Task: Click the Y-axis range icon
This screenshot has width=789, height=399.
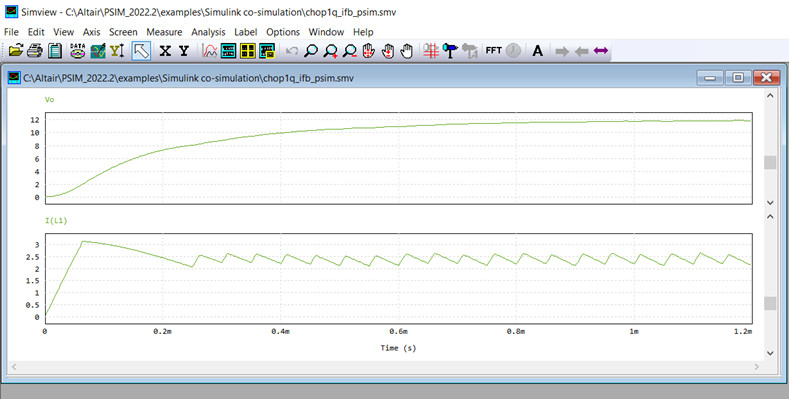Action: click(x=117, y=51)
